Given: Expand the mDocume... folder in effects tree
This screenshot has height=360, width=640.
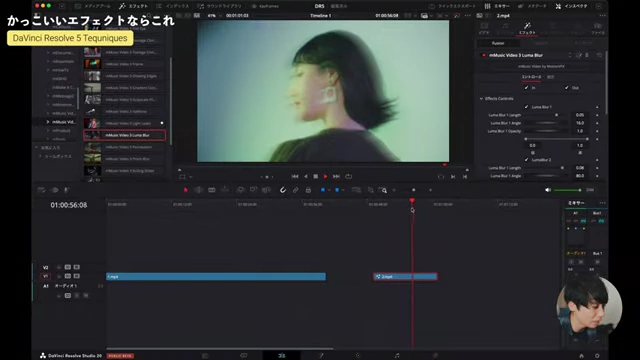Looking at the screenshot, I should [x=48, y=53].
